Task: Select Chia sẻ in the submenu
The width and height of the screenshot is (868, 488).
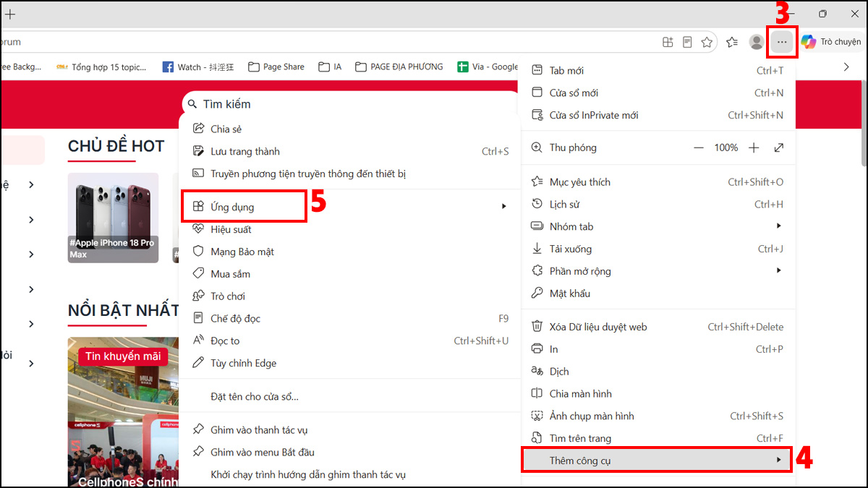Action: [350, 129]
